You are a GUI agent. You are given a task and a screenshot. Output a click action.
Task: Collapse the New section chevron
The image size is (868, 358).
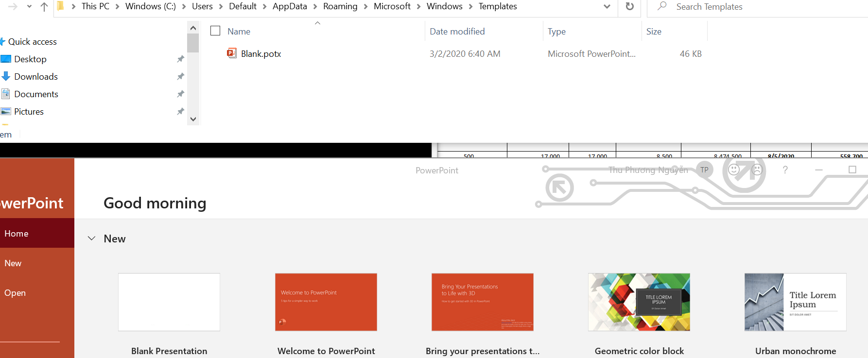[x=91, y=239]
